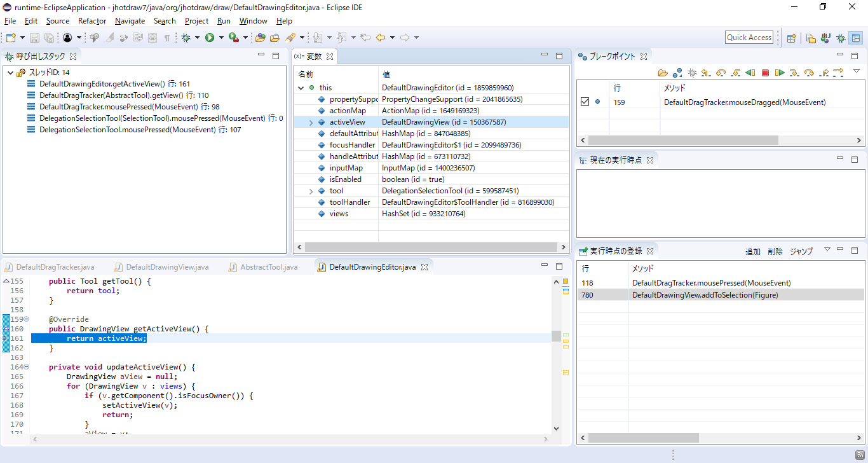Close the DefaultDrawingEditor.java tab

[x=424, y=267]
